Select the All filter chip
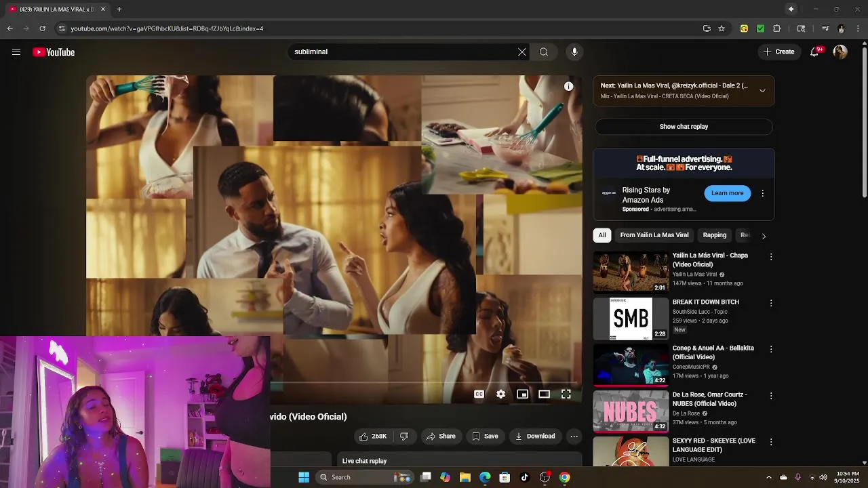The image size is (868, 488). [x=602, y=235]
